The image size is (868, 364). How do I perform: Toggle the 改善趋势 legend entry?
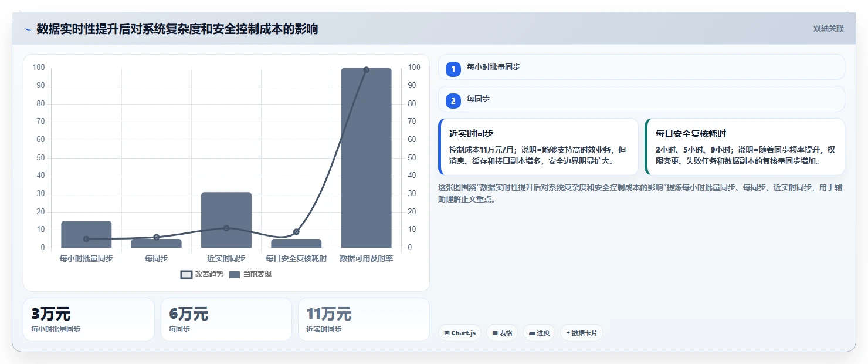pyautogui.click(x=202, y=274)
